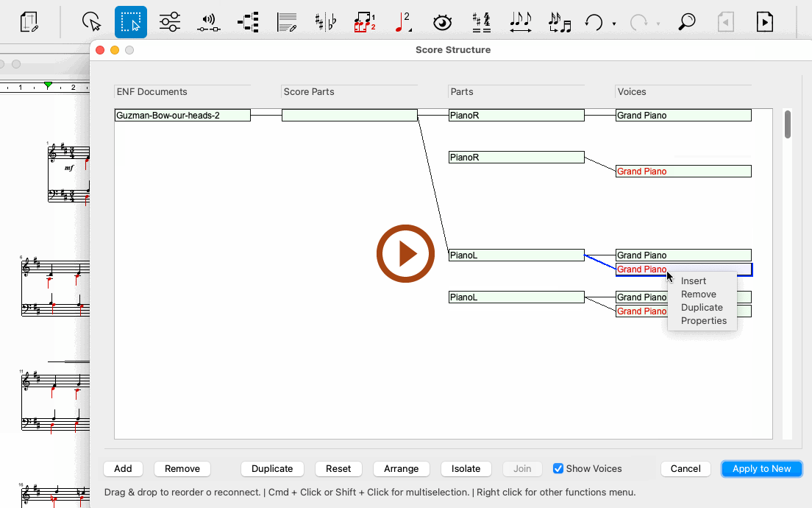
Task: Click the Apply to New button
Action: [x=761, y=469]
